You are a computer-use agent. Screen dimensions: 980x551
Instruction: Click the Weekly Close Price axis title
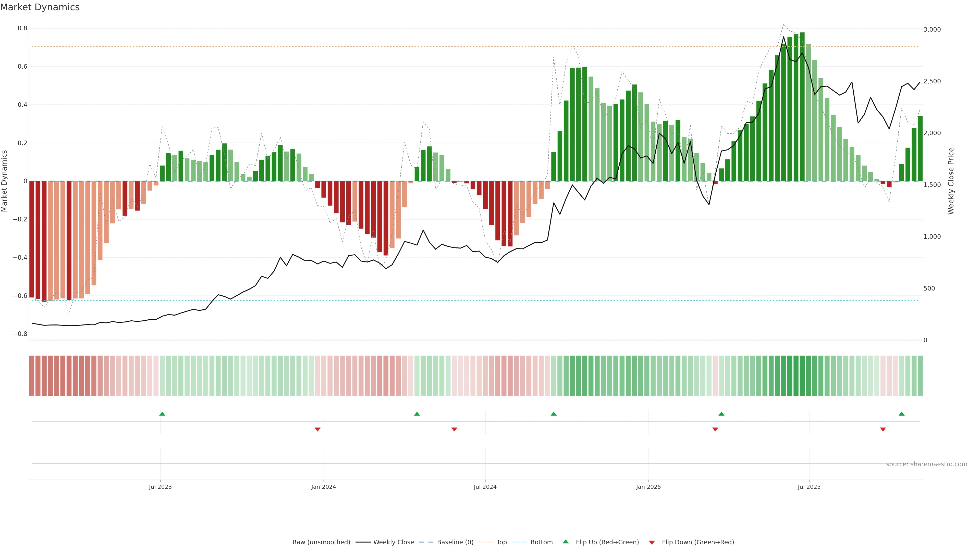pos(951,181)
